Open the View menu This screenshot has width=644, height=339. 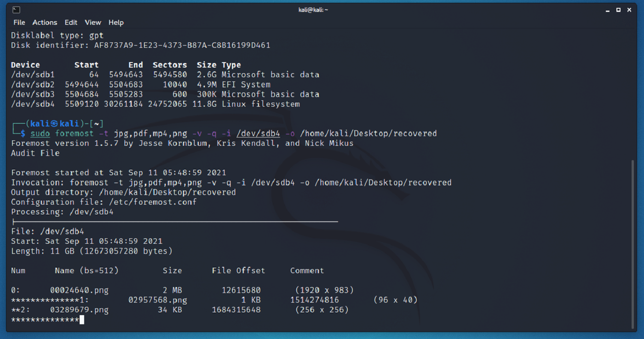pos(93,22)
